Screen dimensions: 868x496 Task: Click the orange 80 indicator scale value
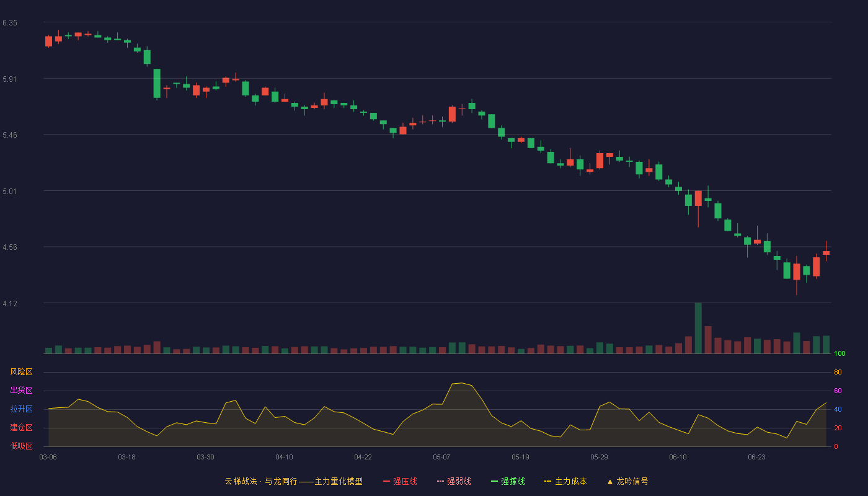tap(838, 372)
